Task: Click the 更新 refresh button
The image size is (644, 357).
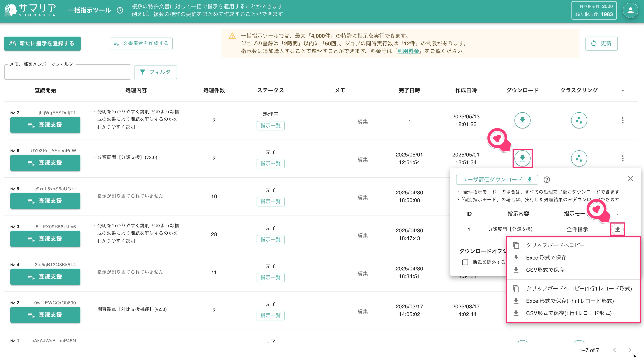Action: click(602, 43)
